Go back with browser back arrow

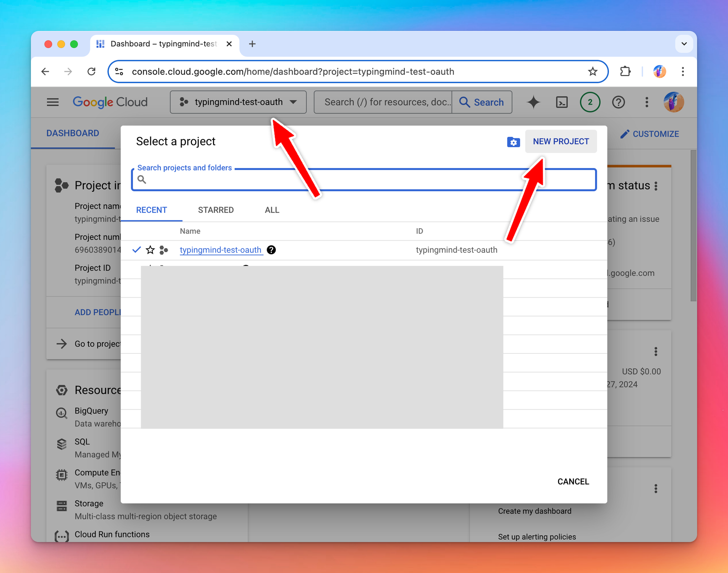(45, 72)
